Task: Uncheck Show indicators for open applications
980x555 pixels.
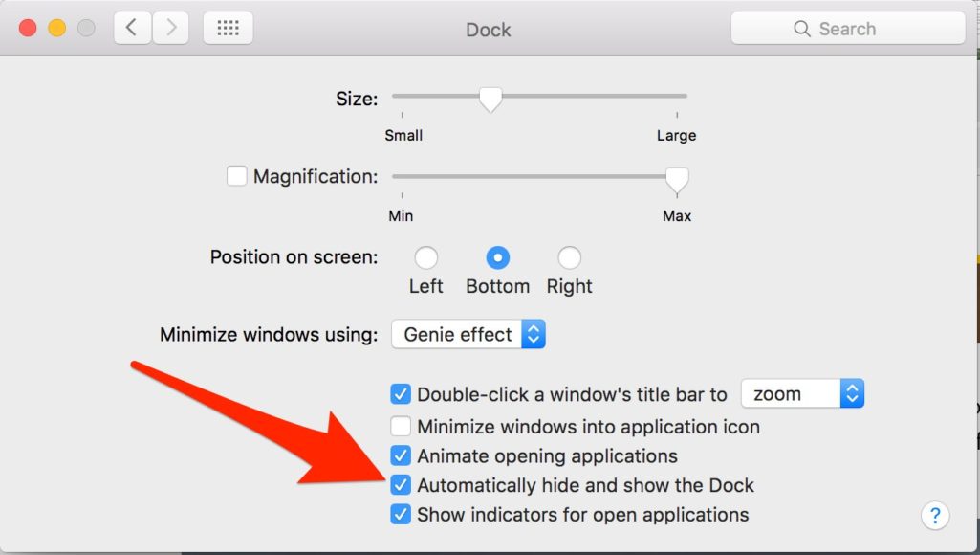Action: tap(401, 514)
